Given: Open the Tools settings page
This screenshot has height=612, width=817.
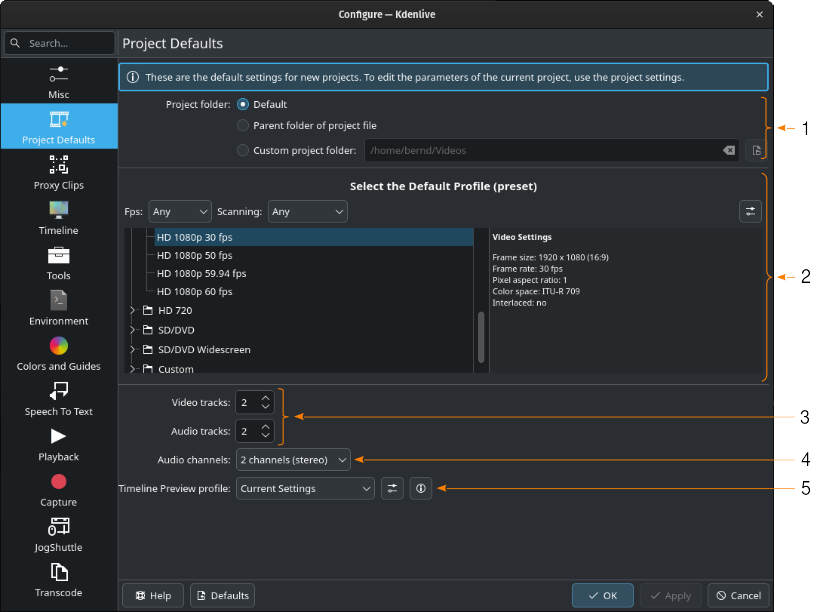Looking at the screenshot, I should tap(58, 263).
